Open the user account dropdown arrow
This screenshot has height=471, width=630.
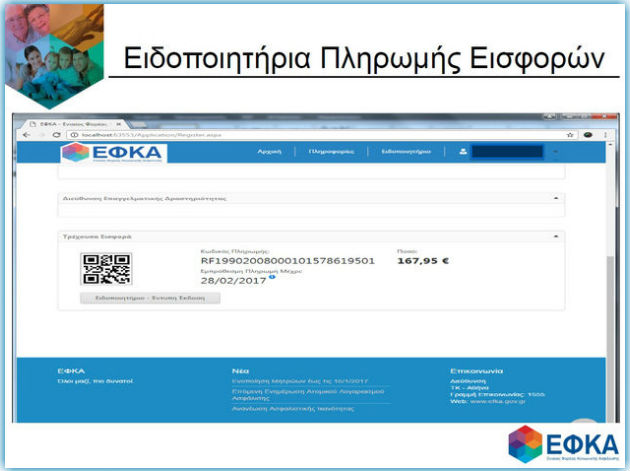(x=556, y=152)
